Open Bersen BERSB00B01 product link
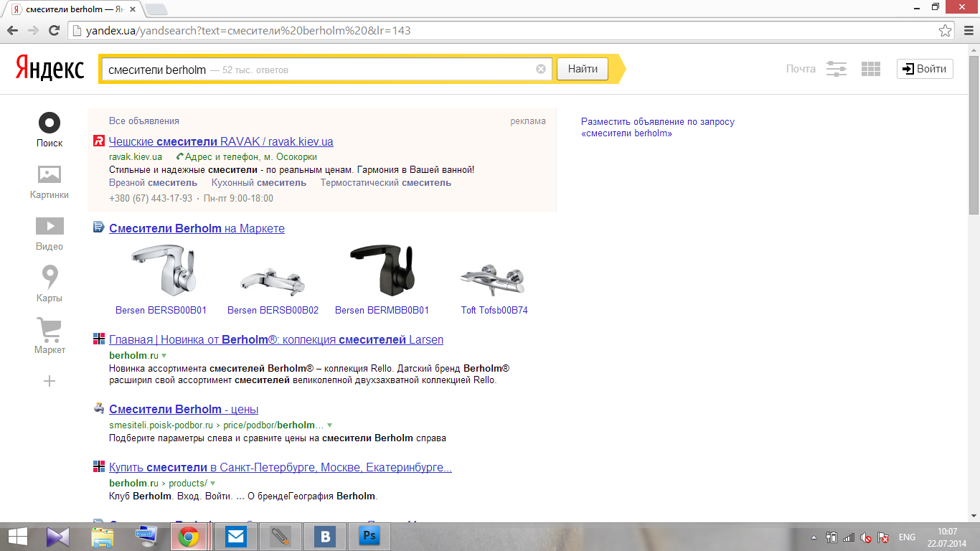Image resolution: width=980 pixels, height=551 pixels. 161,310
